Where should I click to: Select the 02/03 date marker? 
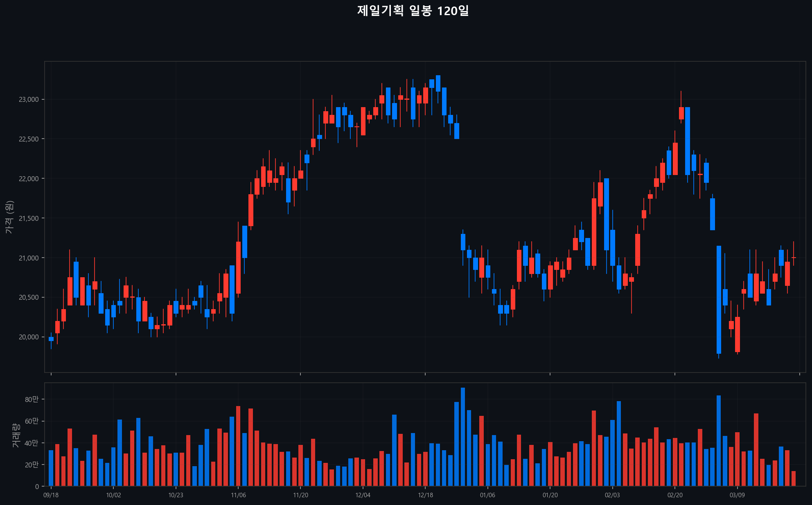coord(612,495)
